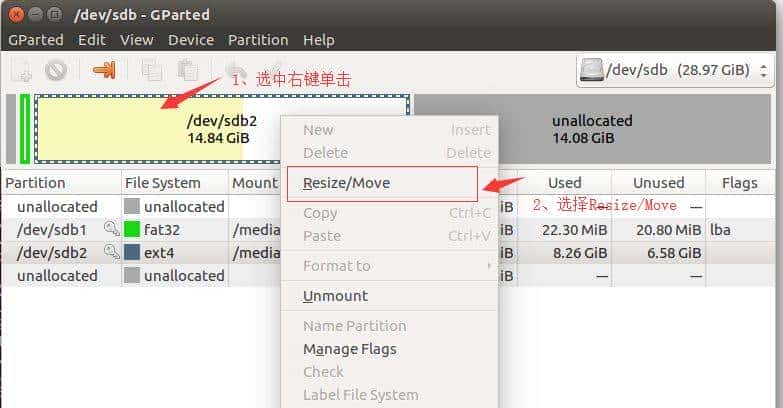The image size is (783, 408).
Task: Click the key icon beside /dev/sdb2
Action: point(112,252)
